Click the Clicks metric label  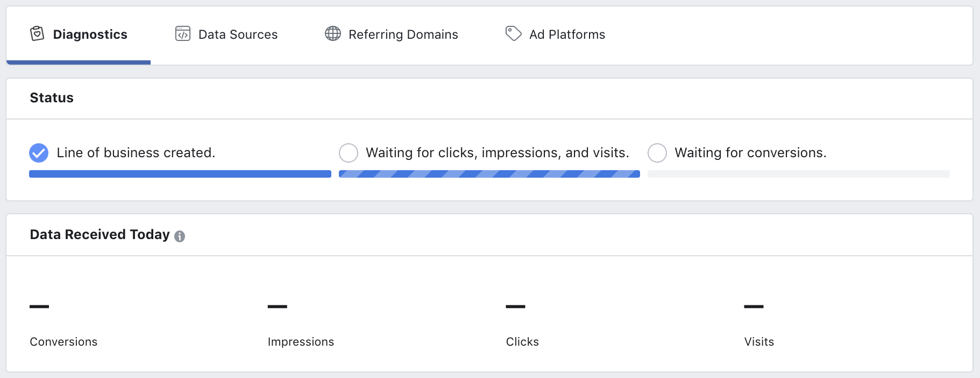(x=522, y=342)
